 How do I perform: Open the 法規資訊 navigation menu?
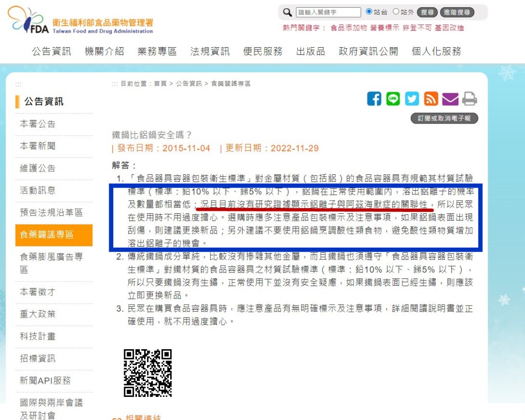tap(209, 51)
